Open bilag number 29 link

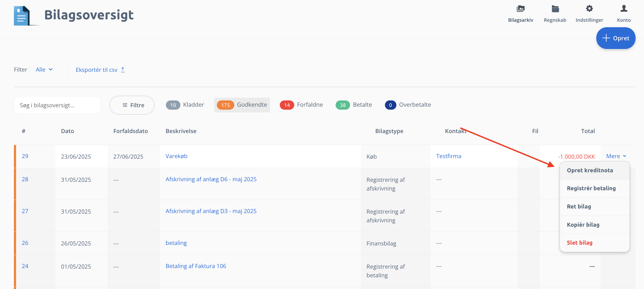pyautogui.click(x=25, y=156)
